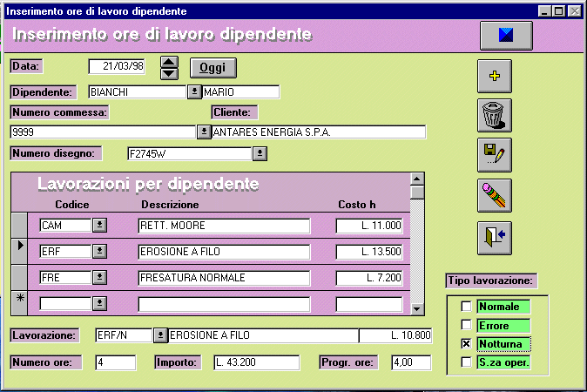The height and width of the screenshot is (392, 587).
Task: Tick the Errore checkbox
Action: 466,325
